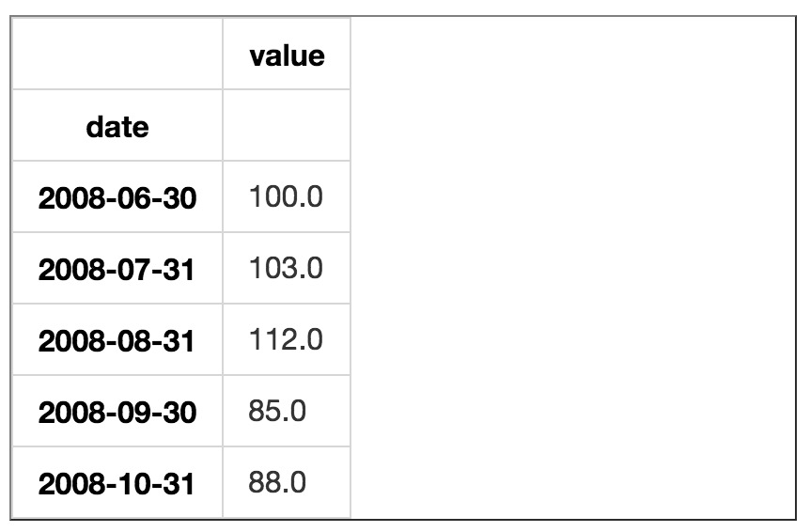Screen dimensions: 810x532
Task: Select the cell containing 100.0
Action: pos(287,198)
